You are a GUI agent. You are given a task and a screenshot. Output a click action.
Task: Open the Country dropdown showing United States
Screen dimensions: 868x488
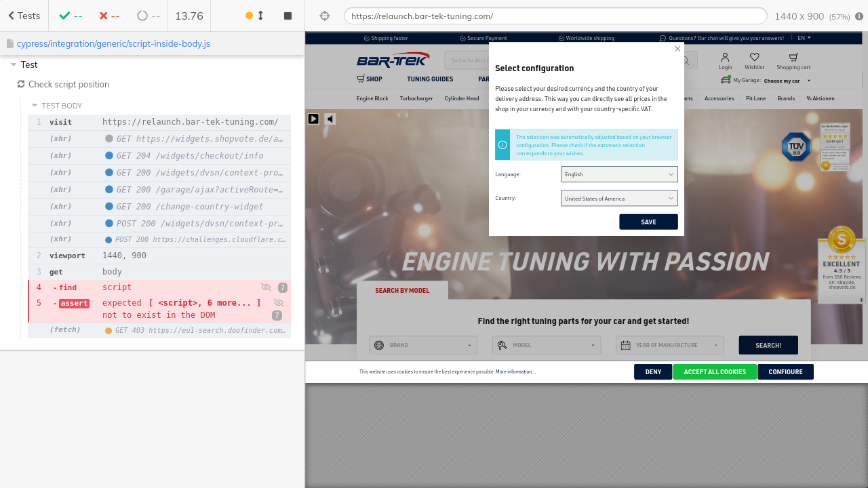(x=619, y=199)
